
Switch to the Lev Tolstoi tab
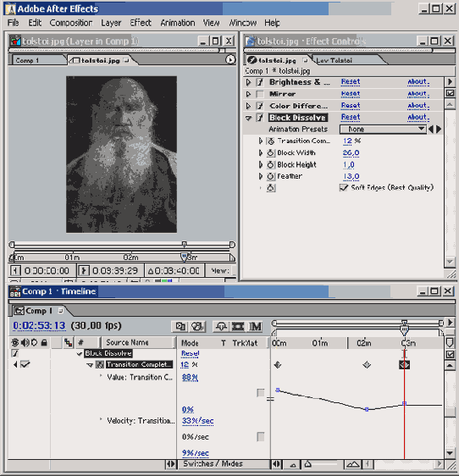point(334,60)
